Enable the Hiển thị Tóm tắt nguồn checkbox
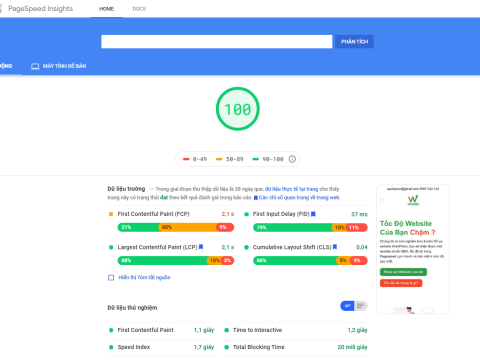 click(x=111, y=277)
